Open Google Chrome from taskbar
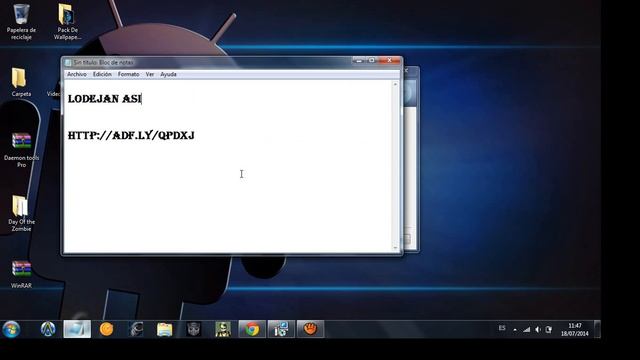This screenshot has height=360, width=640. (x=252, y=329)
